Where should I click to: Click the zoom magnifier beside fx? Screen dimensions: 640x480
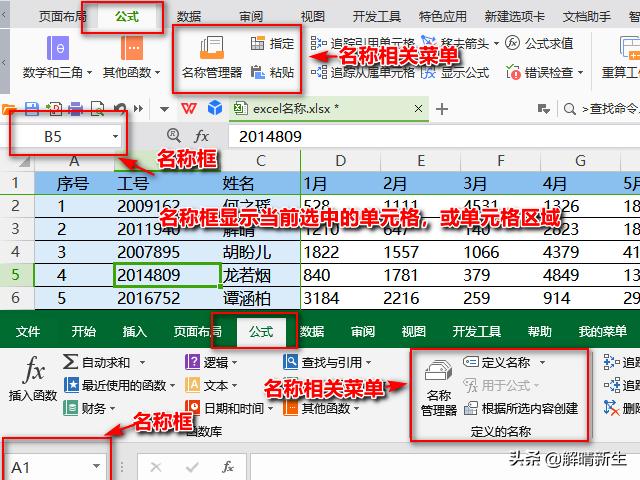coord(174,136)
